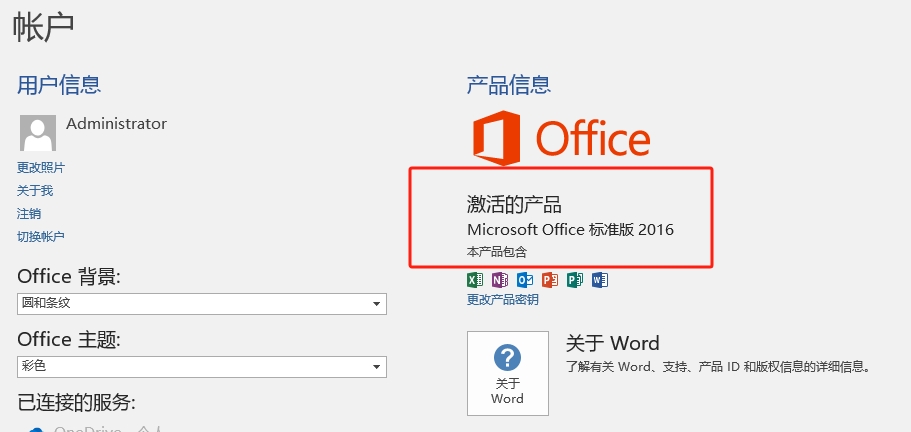Expand the Office 主题 dropdown arrow
Screen dimensions: 911x432
click(x=376, y=367)
